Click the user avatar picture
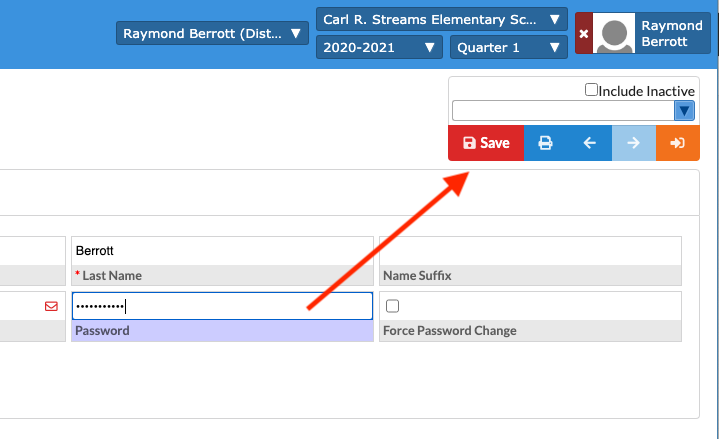This screenshot has height=439, width=719. tap(613, 34)
